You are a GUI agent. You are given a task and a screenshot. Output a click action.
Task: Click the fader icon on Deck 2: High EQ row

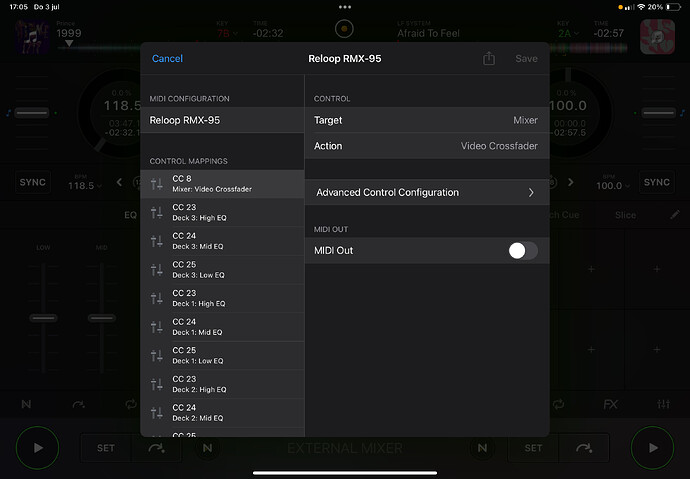pos(157,384)
